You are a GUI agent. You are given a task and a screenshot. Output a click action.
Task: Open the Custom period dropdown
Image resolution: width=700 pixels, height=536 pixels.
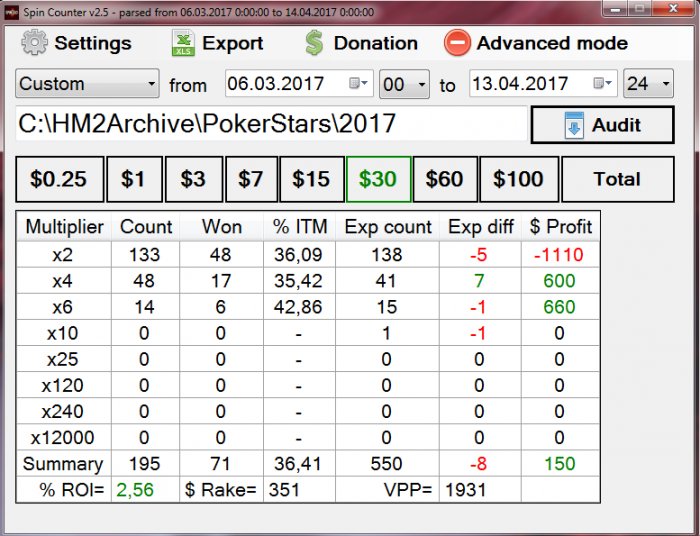point(87,83)
